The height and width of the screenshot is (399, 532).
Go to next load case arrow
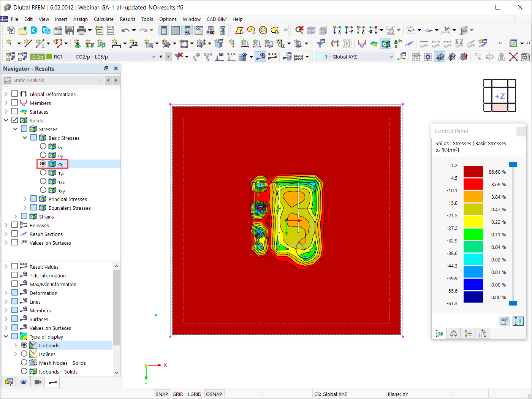pyautogui.click(x=168, y=57)
